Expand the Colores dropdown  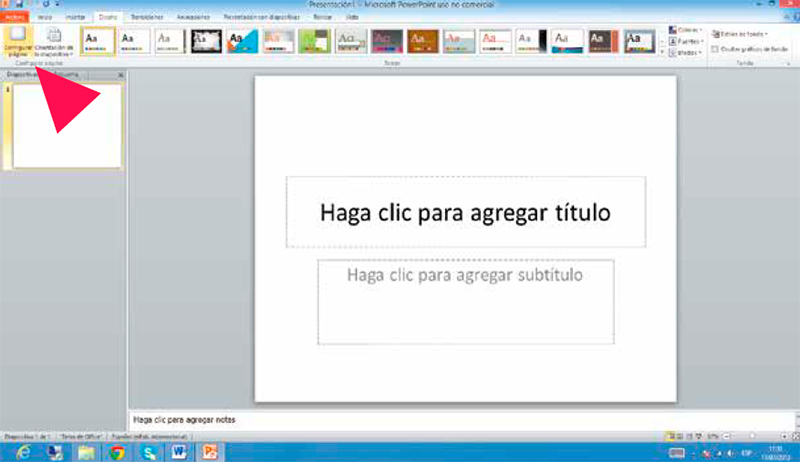pyautogui.click(x=688, y=30)
